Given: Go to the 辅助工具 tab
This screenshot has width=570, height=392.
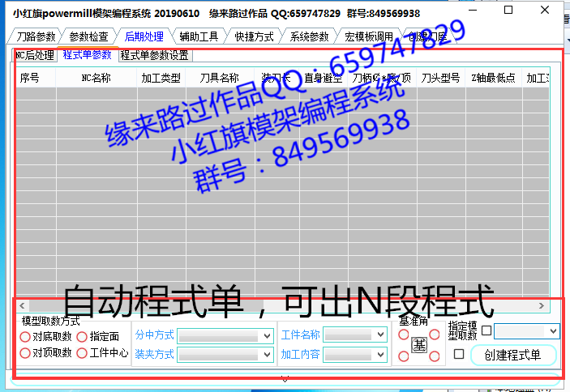Looking at the screenshot, I should (x=199, y=36).
